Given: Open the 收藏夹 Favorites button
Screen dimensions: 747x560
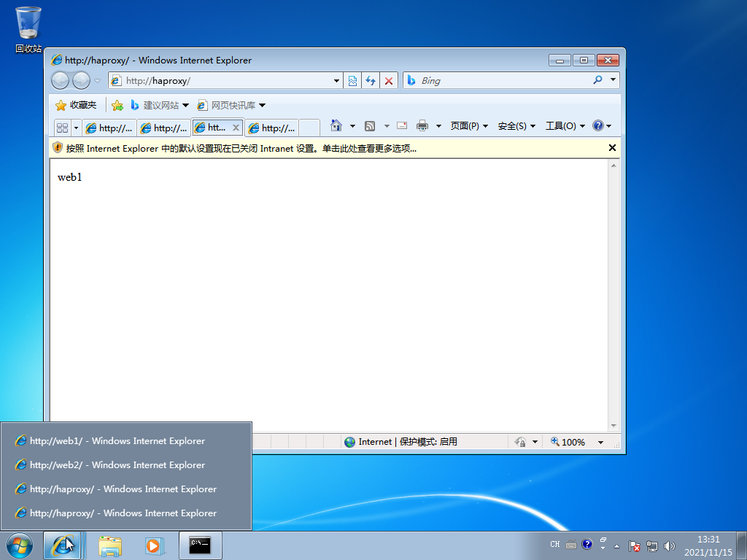Looking at the screenshot, I should (x=76, y=106).
